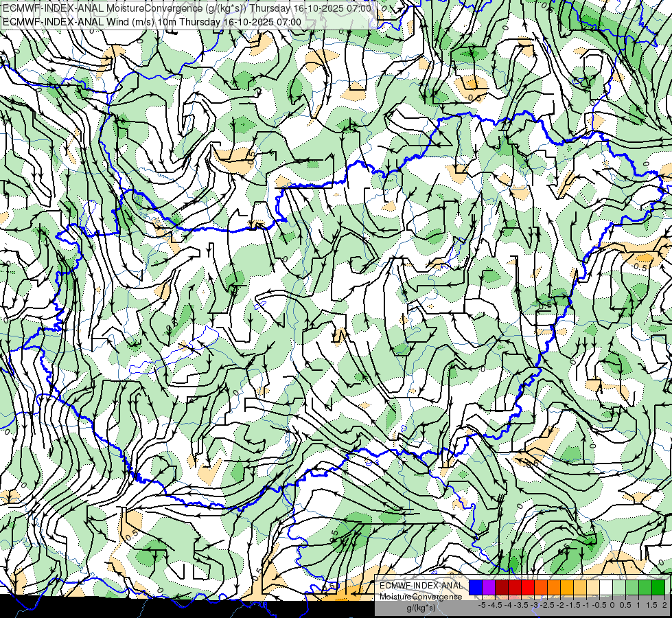Screen dimensions: 672x618
Task: Click the legend tick value -2
Action: [561, 605]
